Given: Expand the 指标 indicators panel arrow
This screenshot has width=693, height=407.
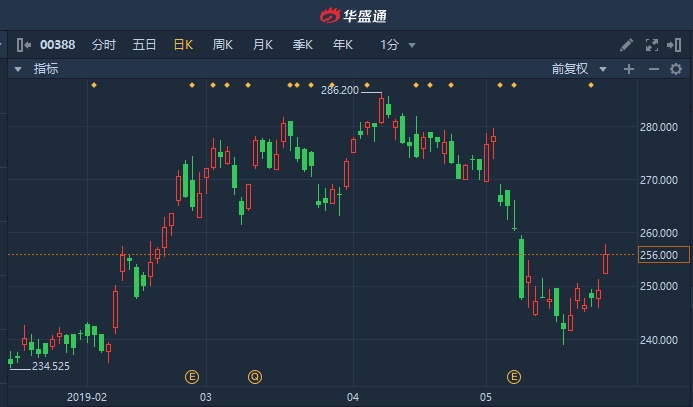Looking at the screenshot, I should [17, 69].
